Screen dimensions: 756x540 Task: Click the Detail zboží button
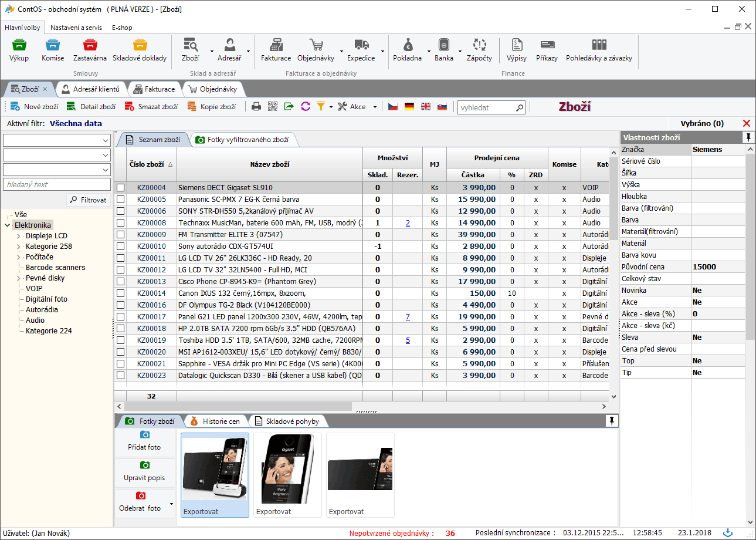pos(91,107)
